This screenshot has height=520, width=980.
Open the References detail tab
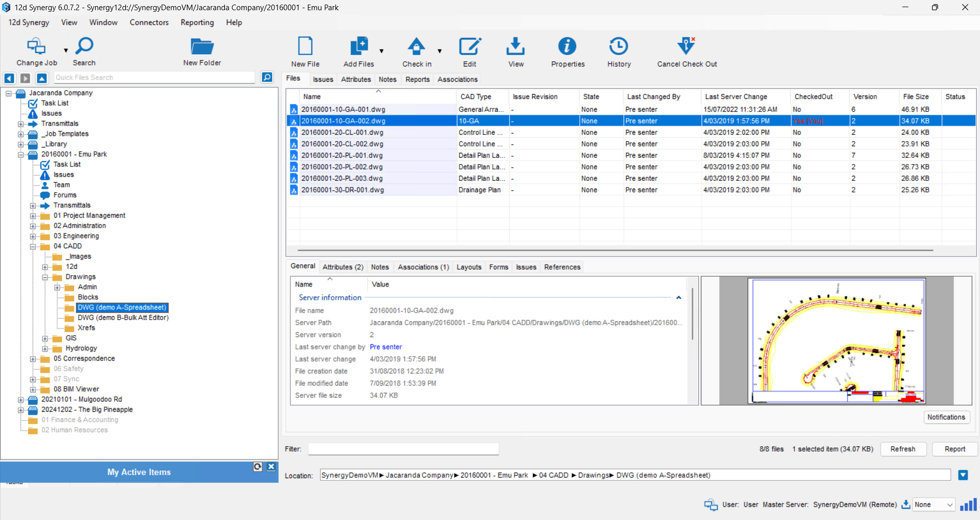(562, 267)
